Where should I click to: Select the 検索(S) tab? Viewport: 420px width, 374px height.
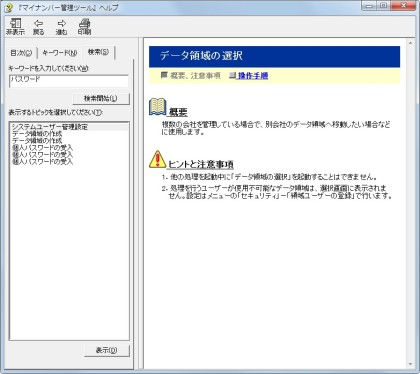tap(98, 52)
